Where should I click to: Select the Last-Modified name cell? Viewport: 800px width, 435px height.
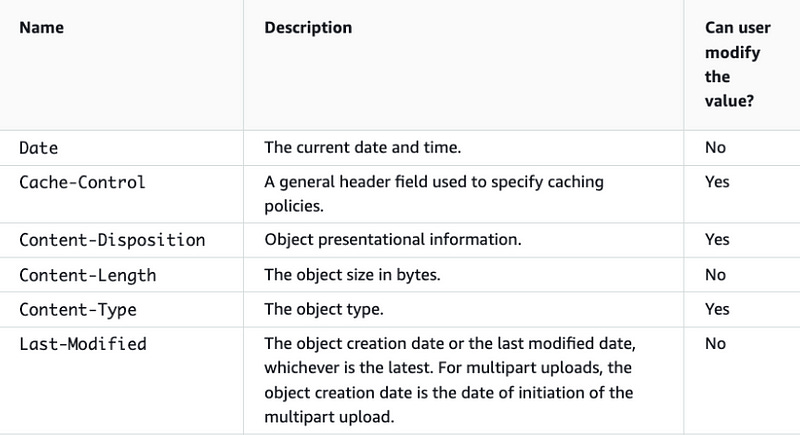[x=83, y=344]
